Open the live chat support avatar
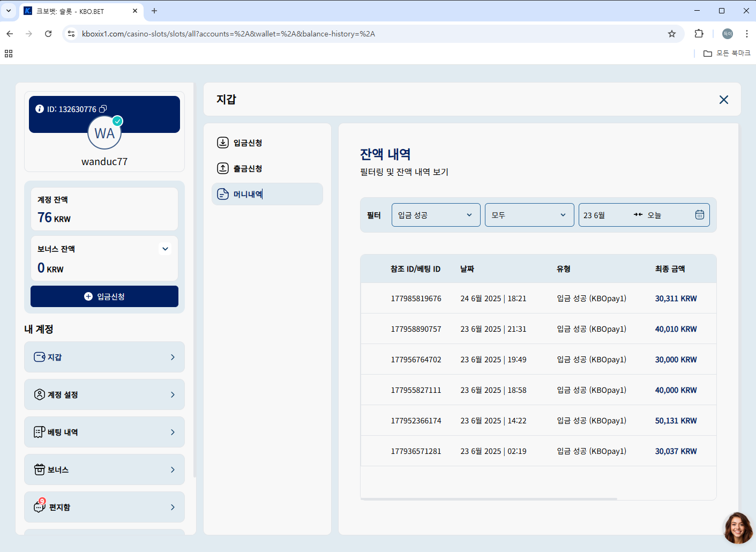 pyautogui.click(x=738, y=528)
